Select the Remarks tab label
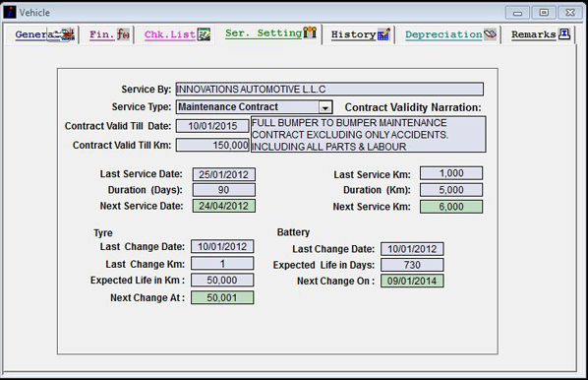 (533, 34)
